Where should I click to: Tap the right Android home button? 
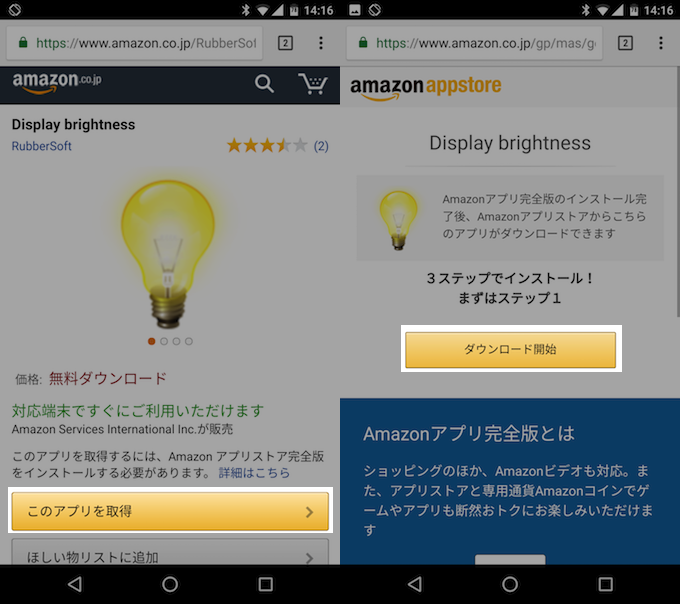510,584
